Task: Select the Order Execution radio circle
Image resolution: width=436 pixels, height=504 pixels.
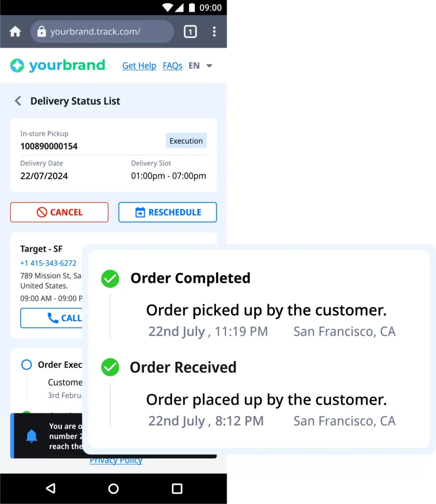Action: (26, 365)
